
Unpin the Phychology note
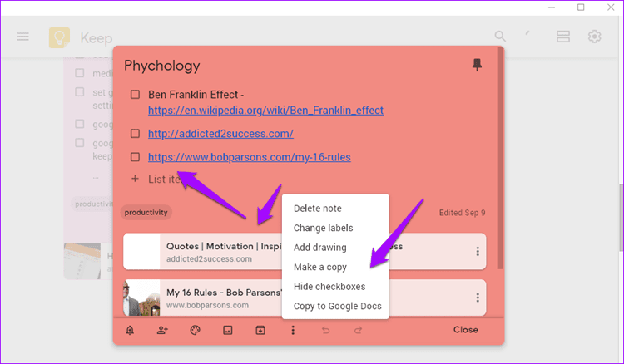click(478, 65)
